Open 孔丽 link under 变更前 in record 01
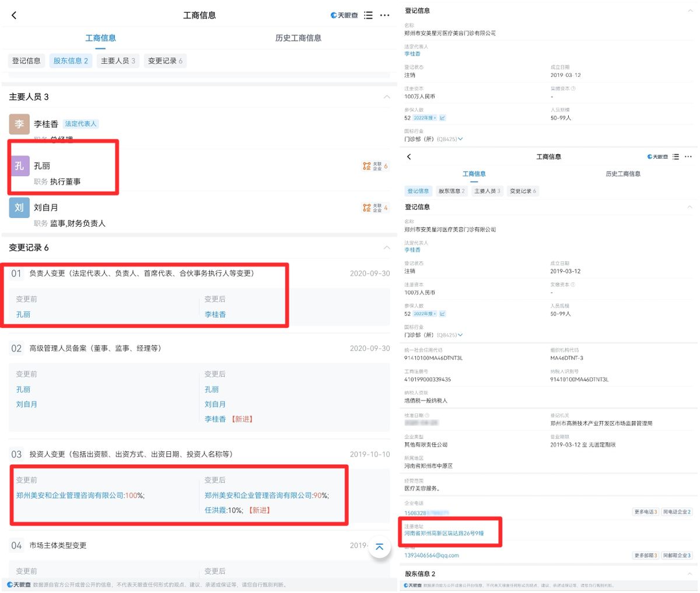 23,314
